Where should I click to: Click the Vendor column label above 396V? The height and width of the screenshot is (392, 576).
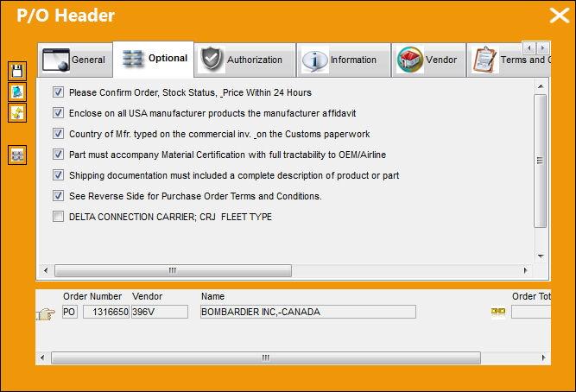[x=148, y=296]
